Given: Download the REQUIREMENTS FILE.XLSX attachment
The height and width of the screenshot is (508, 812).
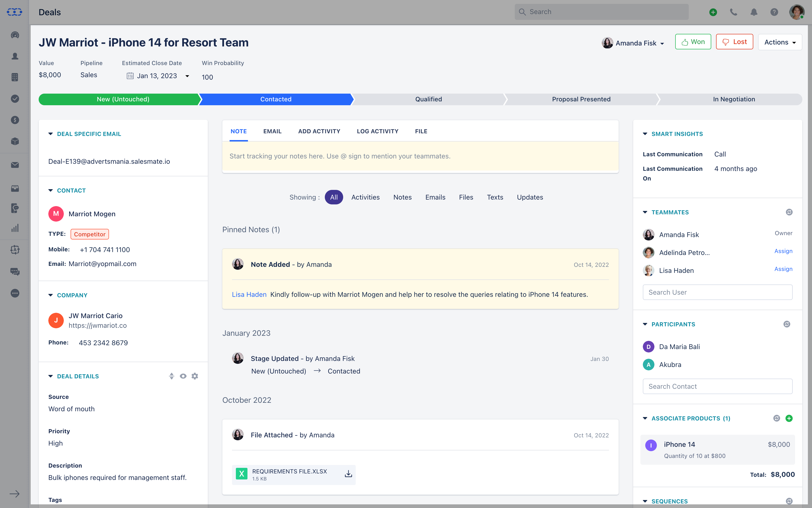Looking at the screenshot, I should click(348, 474).
